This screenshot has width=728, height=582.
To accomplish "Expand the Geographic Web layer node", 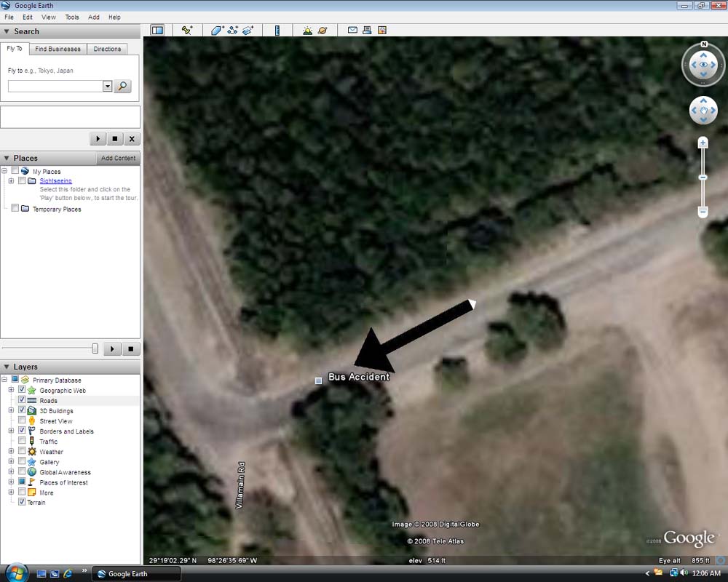I will (11, 390).
